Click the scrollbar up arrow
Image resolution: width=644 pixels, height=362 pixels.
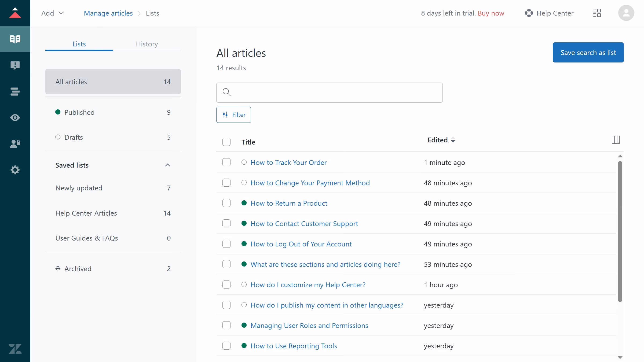620,156
